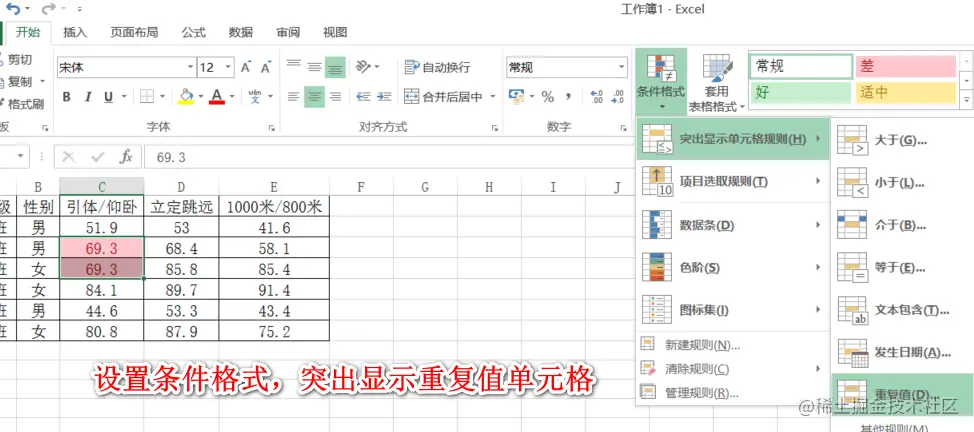Switch to the 审阅 ribbon tab
The width and height of the screenshot is (974, 432).
tap(288, 32)
